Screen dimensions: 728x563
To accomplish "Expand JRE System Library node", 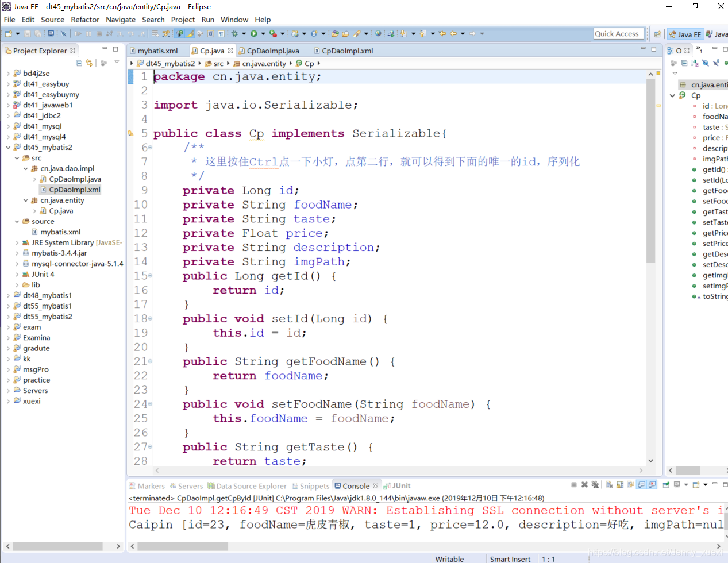I will (x=17, y=242).
